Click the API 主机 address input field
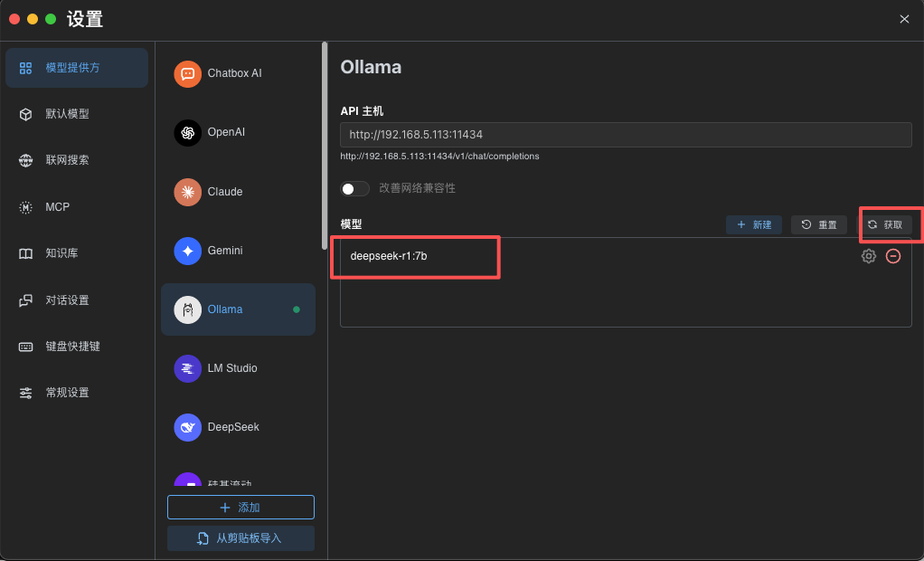The width and height of the screenshot is (924, 561). 625,135
